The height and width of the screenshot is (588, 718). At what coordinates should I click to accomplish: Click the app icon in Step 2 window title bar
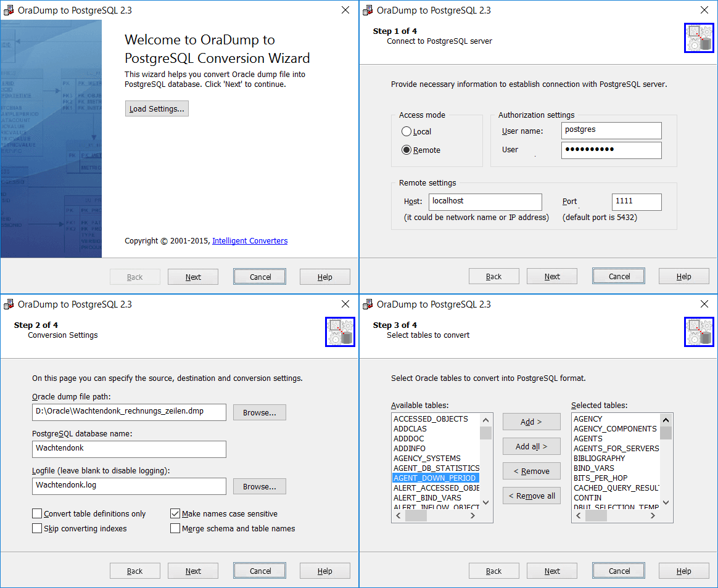tap(8, 304)
